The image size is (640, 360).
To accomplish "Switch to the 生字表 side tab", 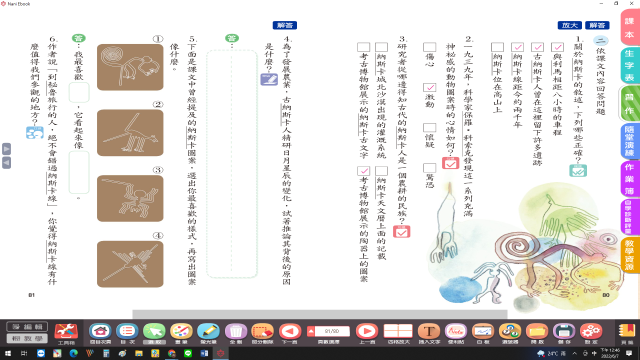I will click(x=629, y=65).
